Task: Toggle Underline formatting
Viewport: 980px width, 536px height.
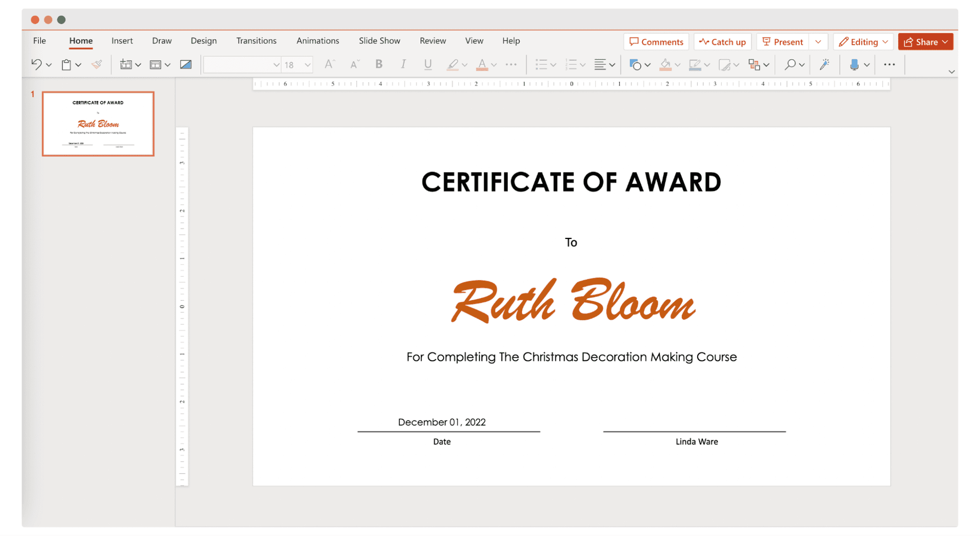Action: pos(428,64)
